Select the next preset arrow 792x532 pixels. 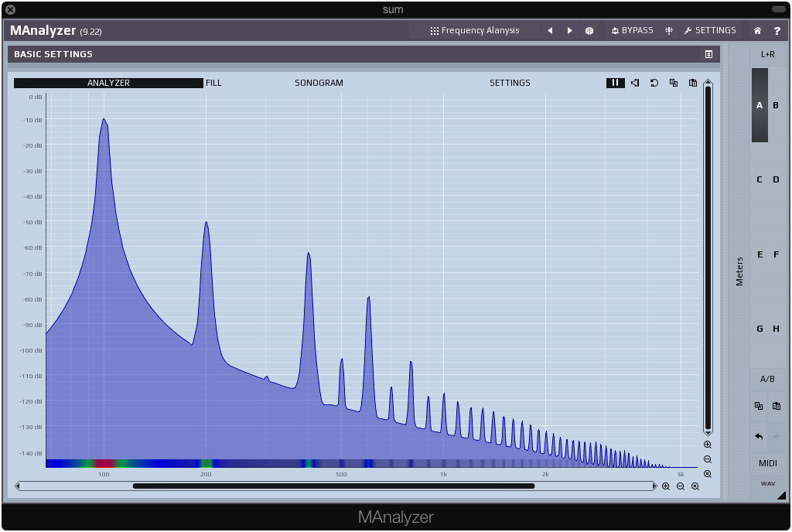tap(570, 31)
